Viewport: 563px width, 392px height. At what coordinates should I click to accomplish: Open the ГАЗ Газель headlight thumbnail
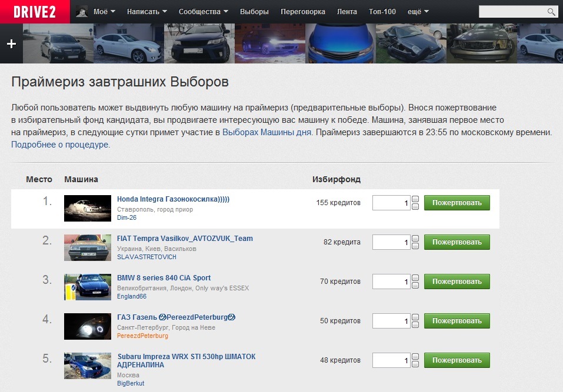(88, 326)
